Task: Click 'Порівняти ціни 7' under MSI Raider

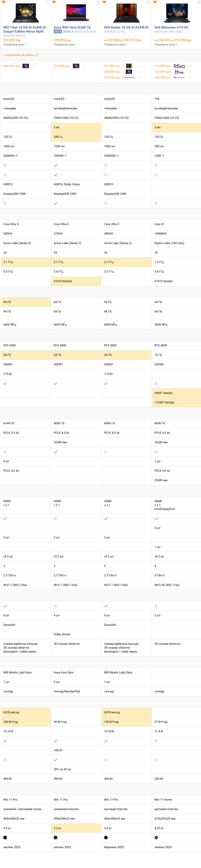Action: [x=116, y=45]
